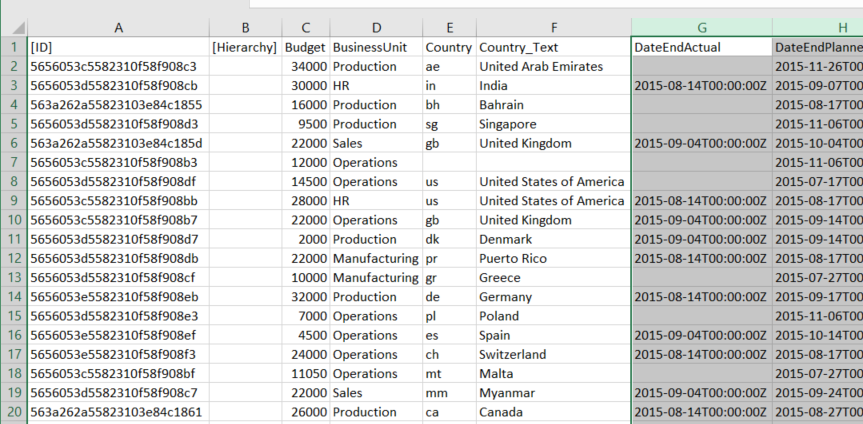This screenshot has height=424, width=863.
Task: Click the Budget cell showing 11050
Action: click(305, 373)
